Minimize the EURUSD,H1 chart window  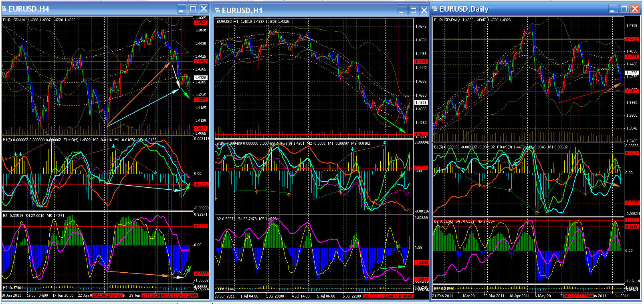pyautogui.click(x=402, y=10)
